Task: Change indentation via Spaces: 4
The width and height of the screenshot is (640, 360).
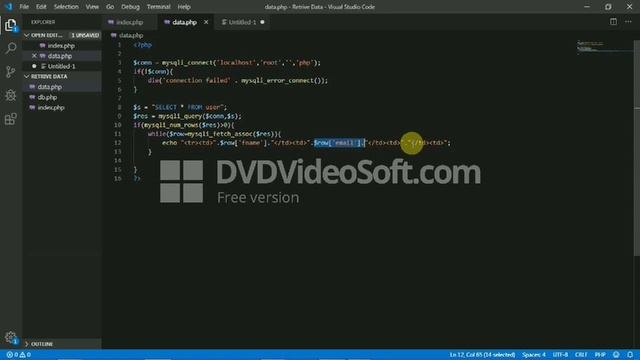Action: coord(533,355)
